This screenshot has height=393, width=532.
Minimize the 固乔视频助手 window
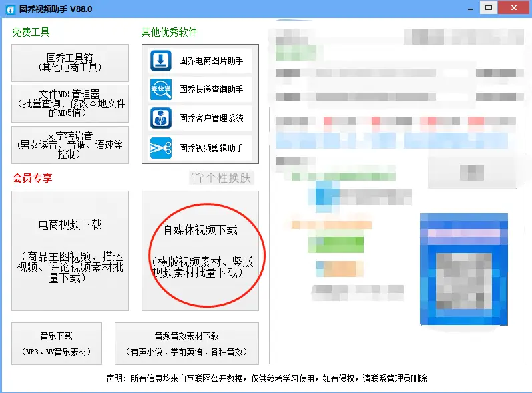click(470, 8)
